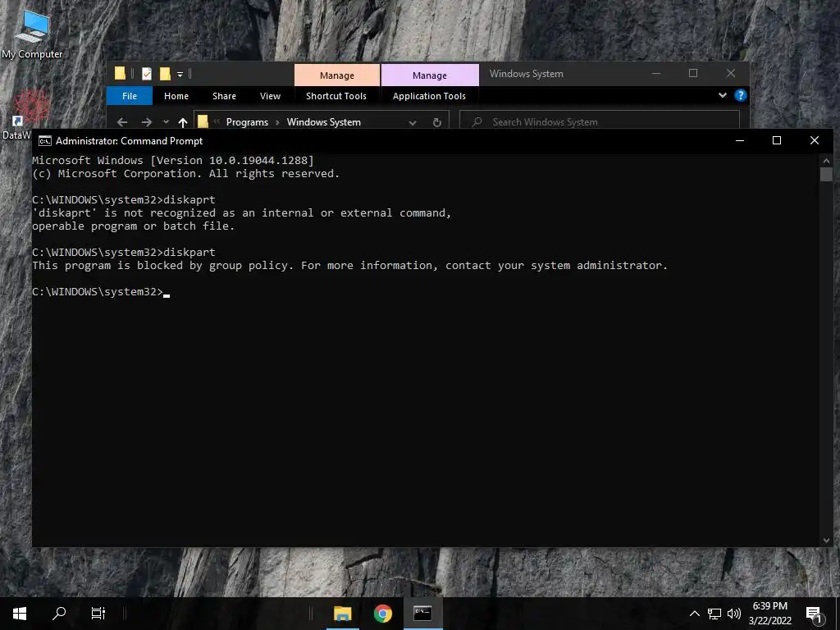The width and height of the screenshot is (840, 630).
Task: Click the Command Prompt taskbar icon
Action: tap(422, 614)
